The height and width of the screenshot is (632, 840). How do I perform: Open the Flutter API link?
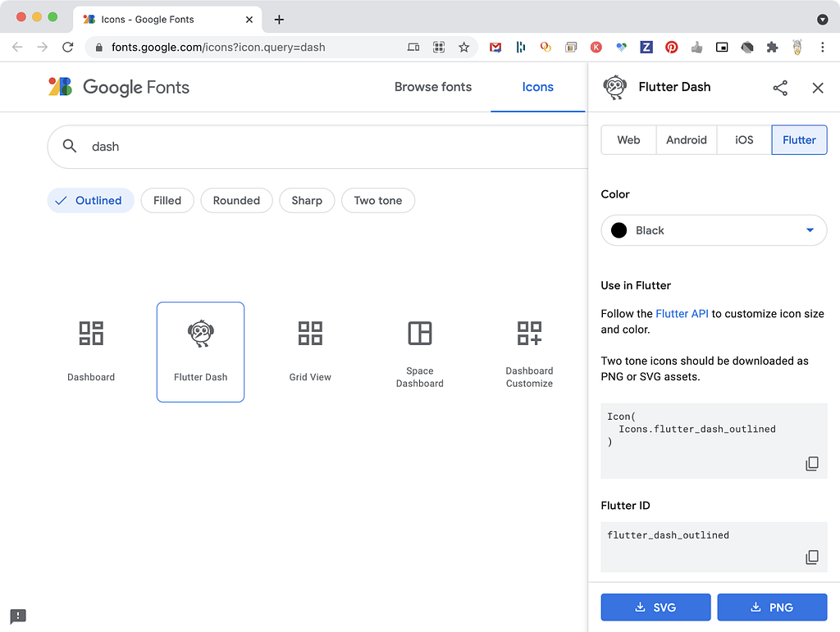(x=682, y=314)
